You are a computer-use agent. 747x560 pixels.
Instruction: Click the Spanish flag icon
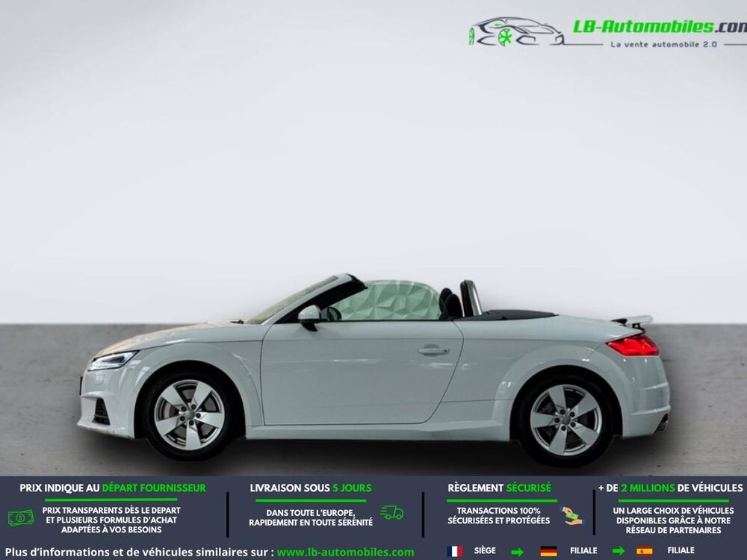(645, 551)
